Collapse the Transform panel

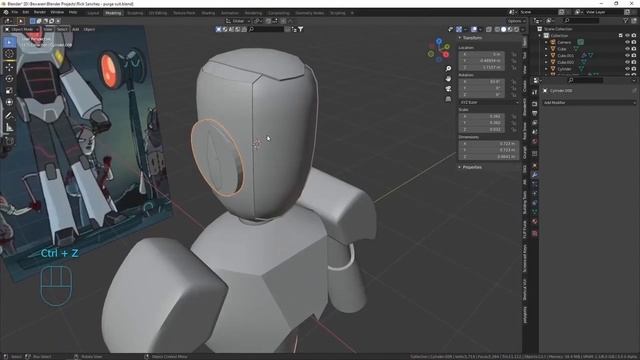(471, 38)
